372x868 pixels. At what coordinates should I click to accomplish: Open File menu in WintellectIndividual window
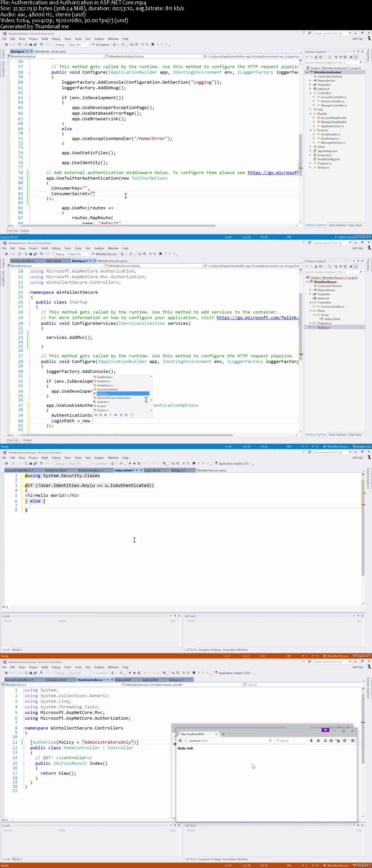click(4, 39)
